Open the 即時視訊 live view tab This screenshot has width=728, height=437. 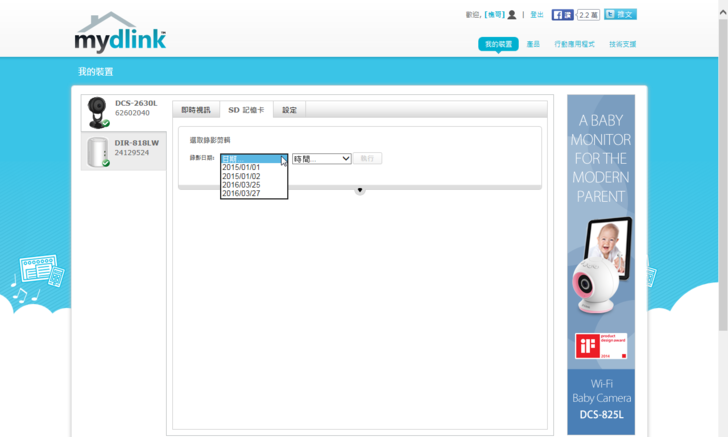(196, 110)
